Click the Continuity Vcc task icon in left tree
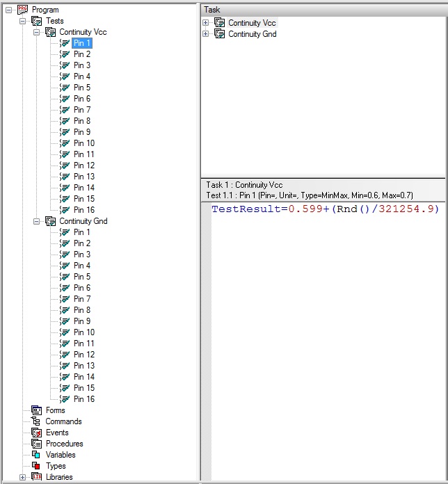The height and width of the screenshot is (484, 448). 51,32
